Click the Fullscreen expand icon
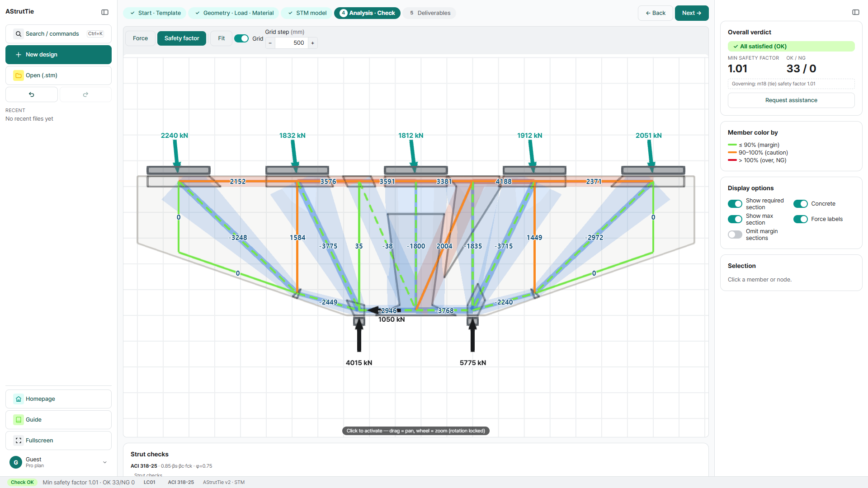Image resolution: width=868 pixels, height=488 pixels. (x=19, y=441)
